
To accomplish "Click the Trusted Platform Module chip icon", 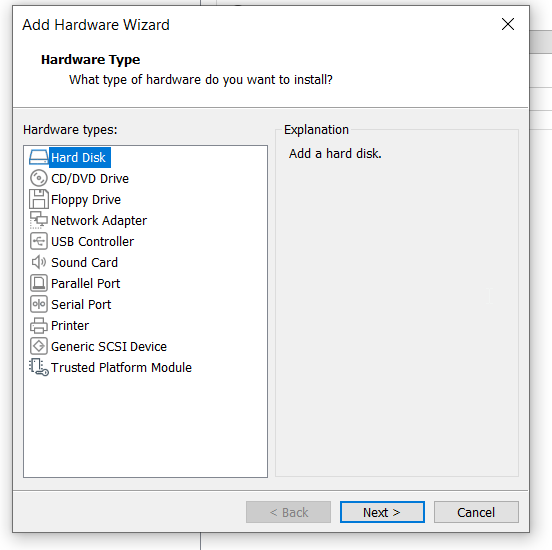I will tap(38, 367).
